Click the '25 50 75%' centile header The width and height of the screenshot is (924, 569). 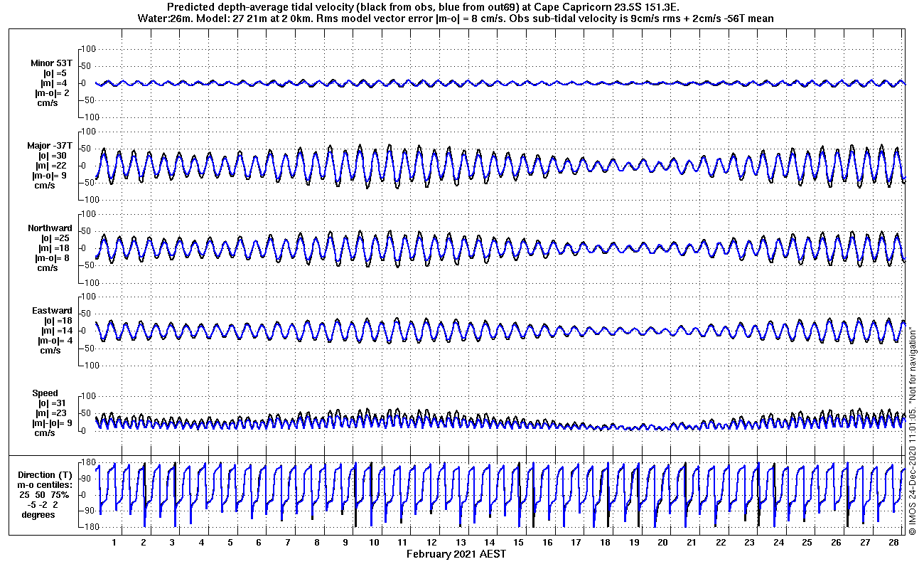coord(45,494)
